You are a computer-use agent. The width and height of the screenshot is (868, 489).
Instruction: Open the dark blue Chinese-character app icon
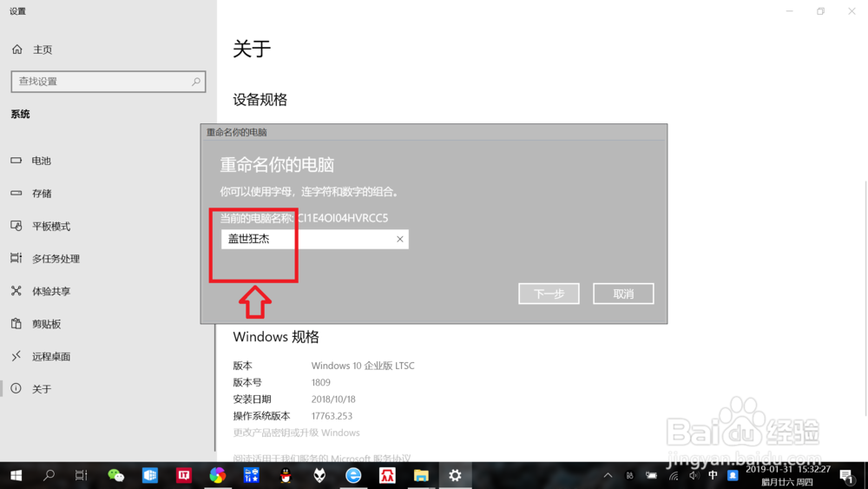pos(252,475)
